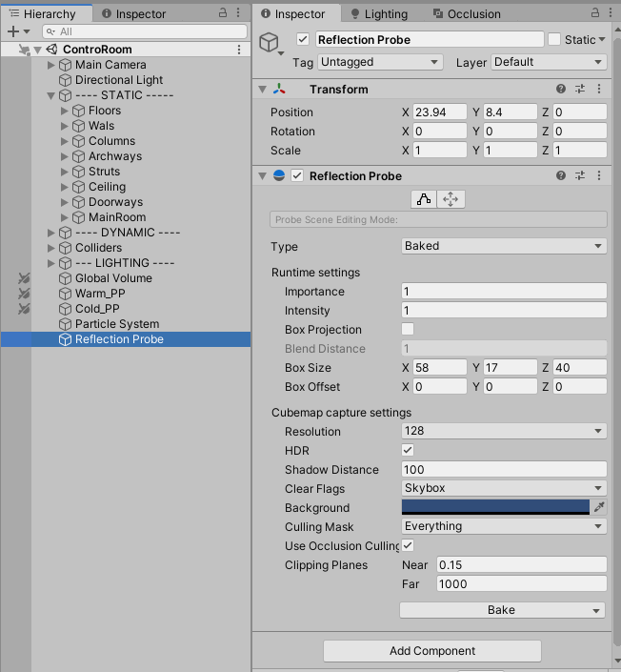
Task: Switch to the Occlusion tab
Action: coord(467,13)
